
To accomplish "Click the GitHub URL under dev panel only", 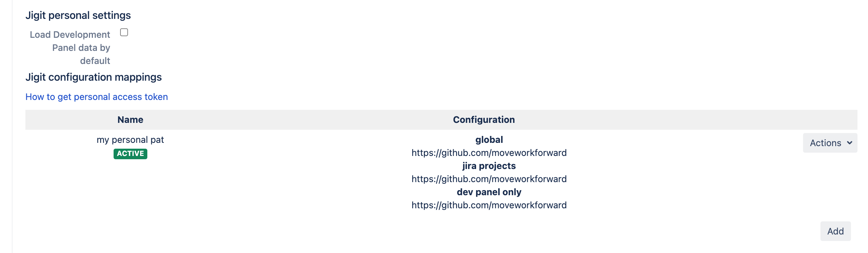I will coord(489,205).
